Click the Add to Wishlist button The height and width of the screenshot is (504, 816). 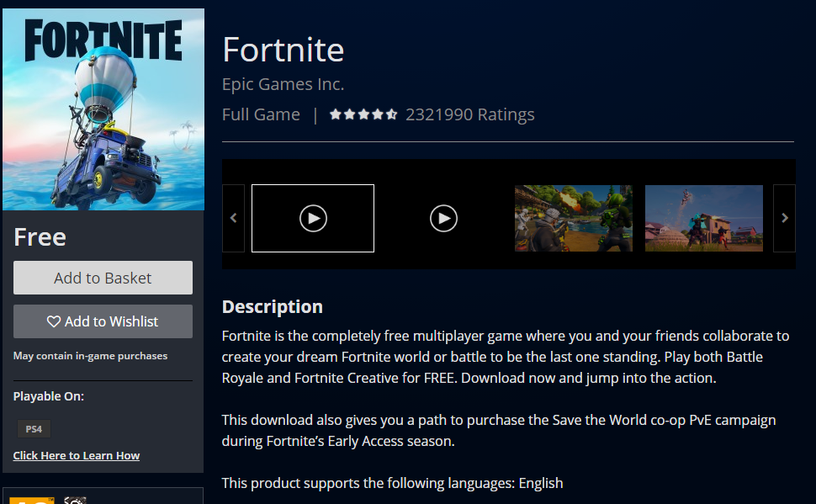[x=103, y=321]
